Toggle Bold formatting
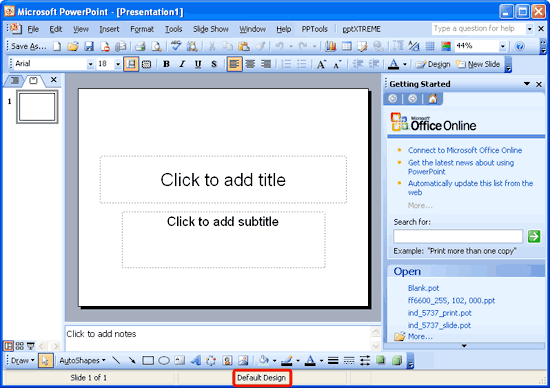Image resolution: width=550 pixels, height=388 pixels. 166,64
